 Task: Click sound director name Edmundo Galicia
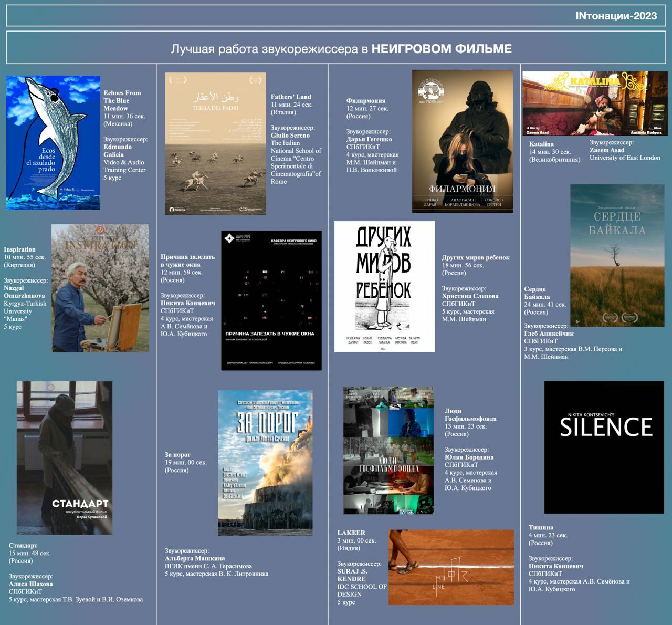tap(118, 151)
